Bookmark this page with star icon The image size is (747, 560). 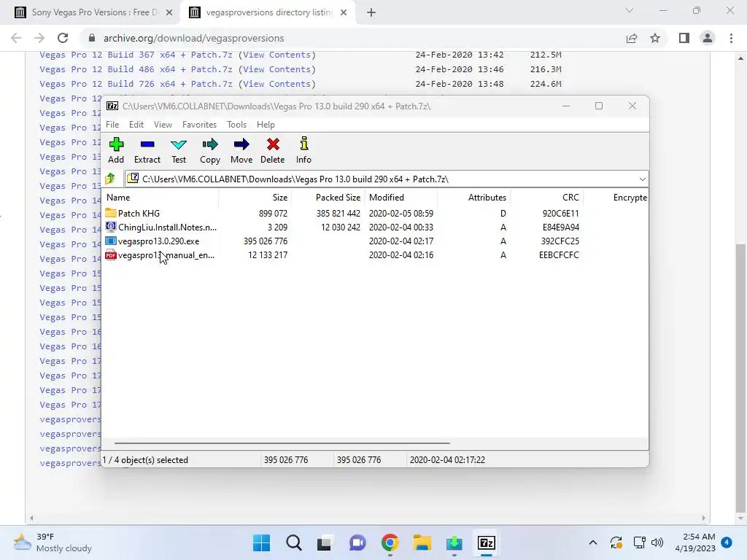pyautogui.click(x=655, y=38)
